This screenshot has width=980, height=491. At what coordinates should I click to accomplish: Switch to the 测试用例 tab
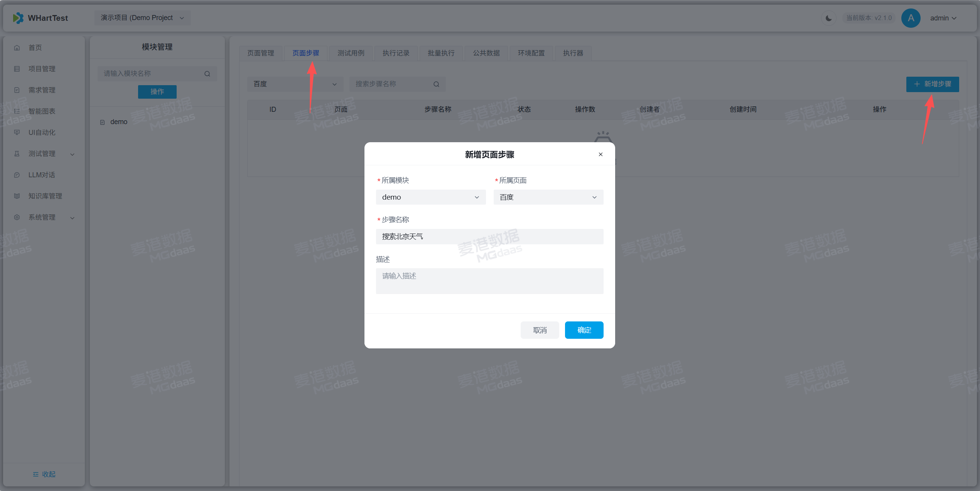pos(351,53)
